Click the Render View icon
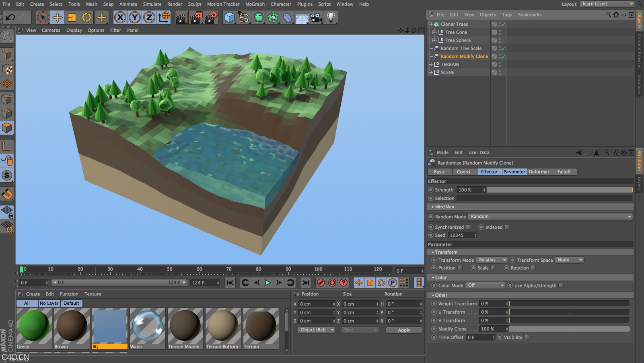 click(182, 17)
